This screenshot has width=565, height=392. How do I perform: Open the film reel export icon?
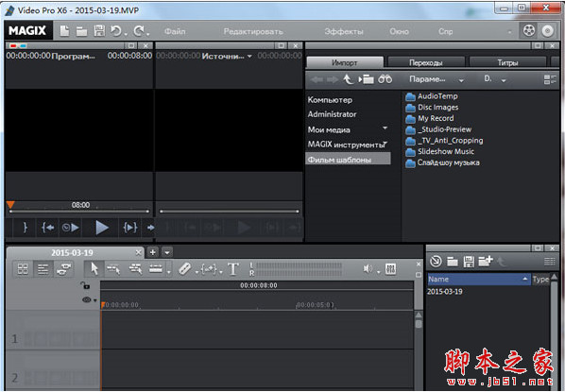click(x=528, y=30)
